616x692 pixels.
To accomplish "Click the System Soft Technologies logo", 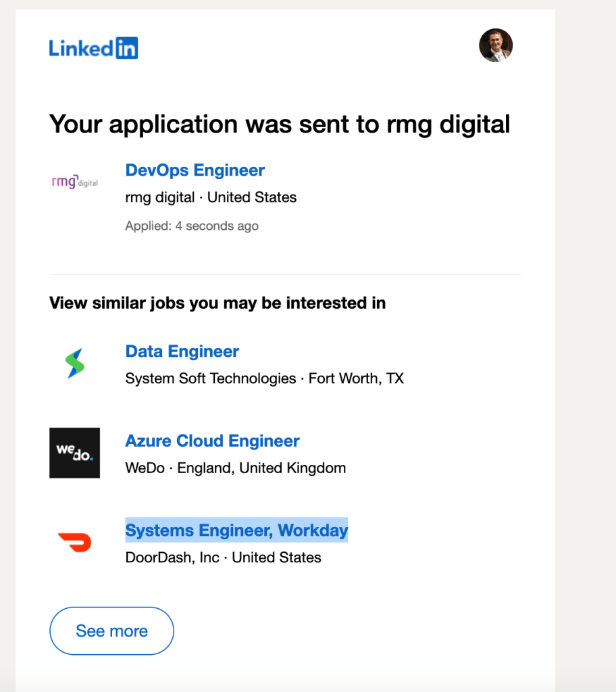I will (74, 363).
